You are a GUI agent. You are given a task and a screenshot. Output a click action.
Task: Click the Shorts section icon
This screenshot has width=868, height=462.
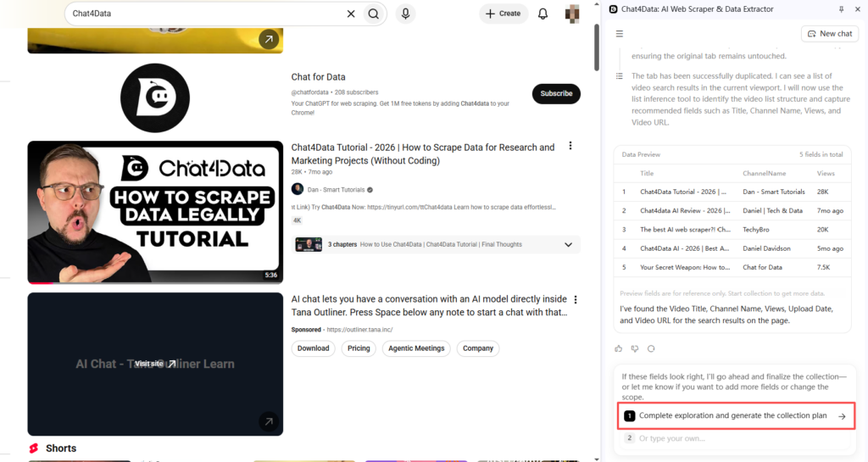(x=34, y=448)
